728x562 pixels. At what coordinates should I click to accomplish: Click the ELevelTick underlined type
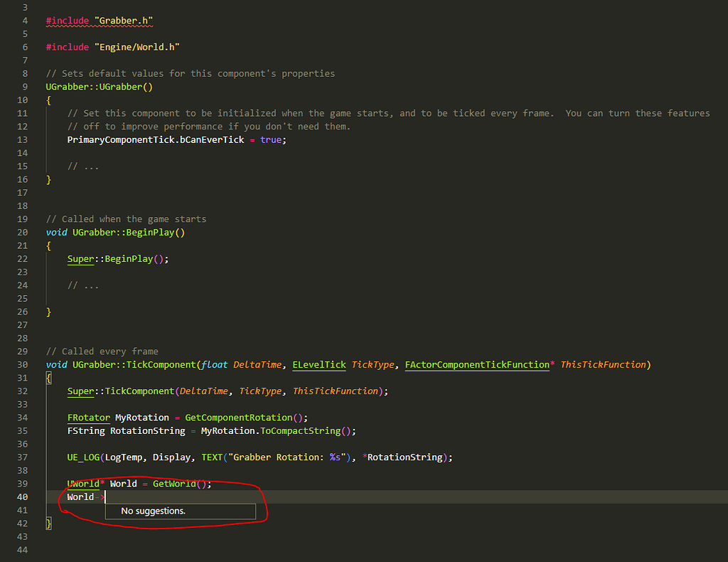(319, 365)
